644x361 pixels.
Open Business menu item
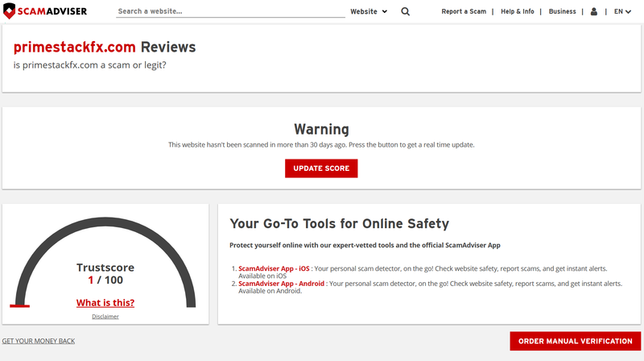562,11
